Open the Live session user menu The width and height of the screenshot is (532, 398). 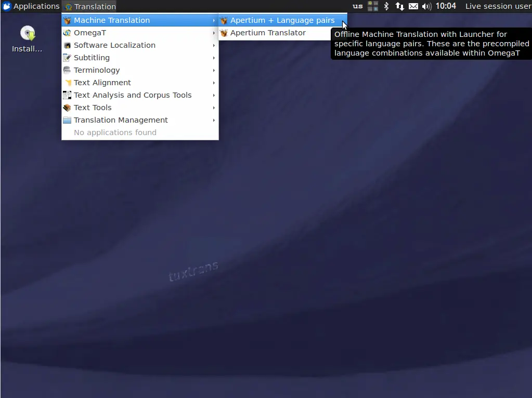(498, 6)
